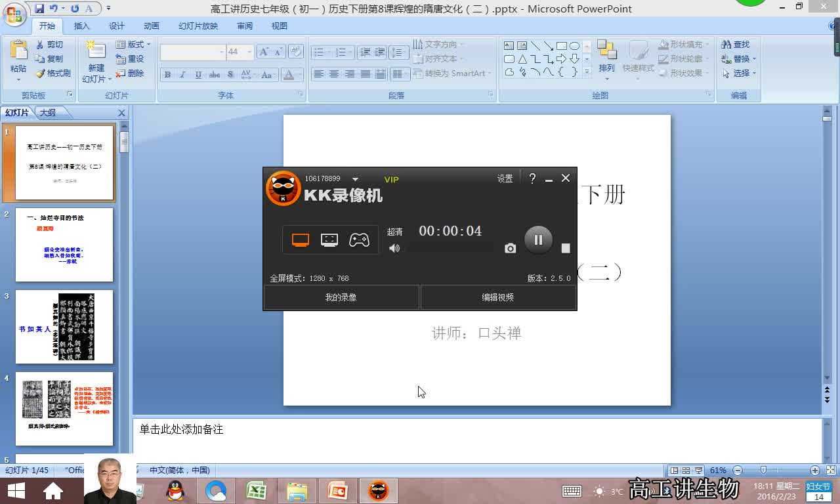The width and height of the screenshot is (840, 504).
Task: Open the Layout (版式) dropdown
Action: [x=133, y=45]
